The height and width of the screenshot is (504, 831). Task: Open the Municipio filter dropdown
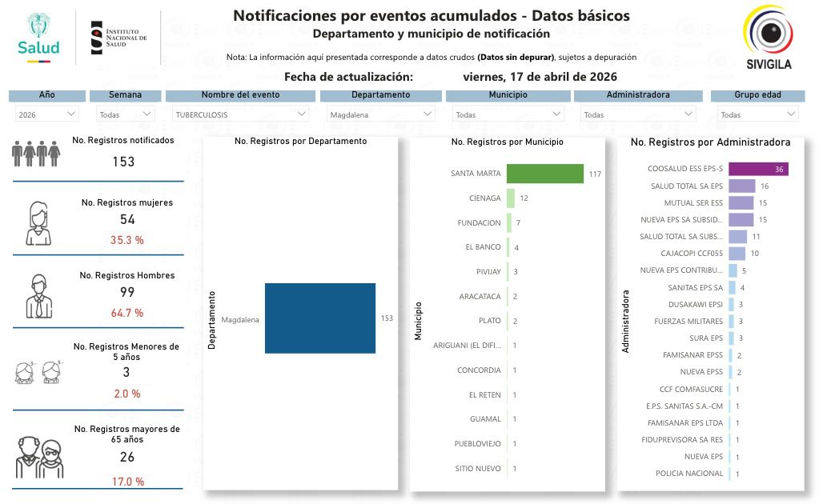point(508,114)
